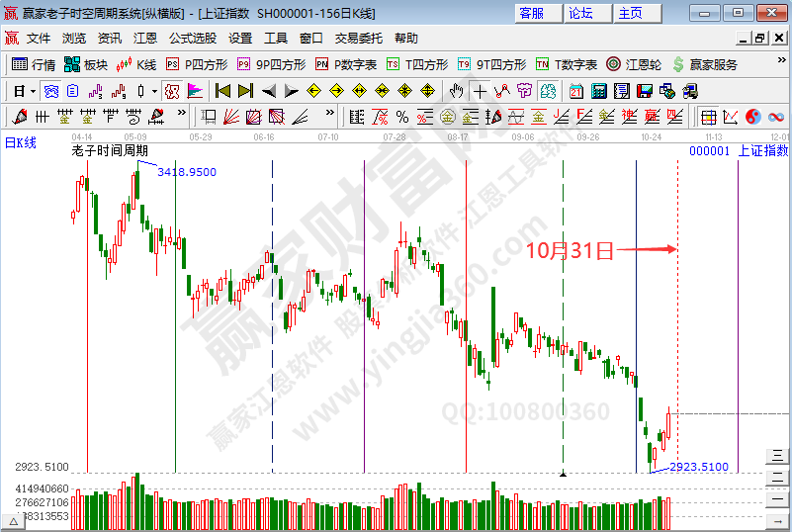Viewport: 792px width, 532px height.
Task: Select the crosshair cursor tool
Action: 481,91
